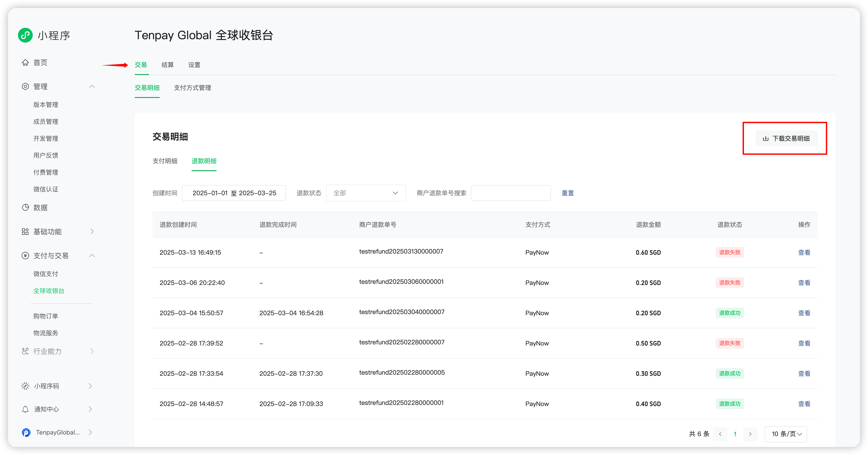Click the 基础功能 grid icon
Image resolution: width=868 pixels, height=455 pixels.
pos(25,231)
